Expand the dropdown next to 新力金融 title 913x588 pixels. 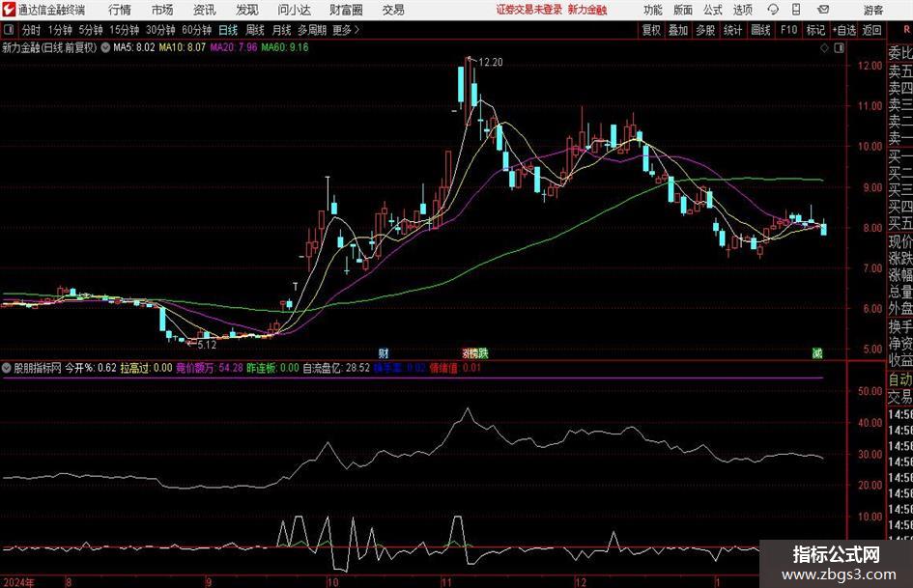tap(105, 47)
